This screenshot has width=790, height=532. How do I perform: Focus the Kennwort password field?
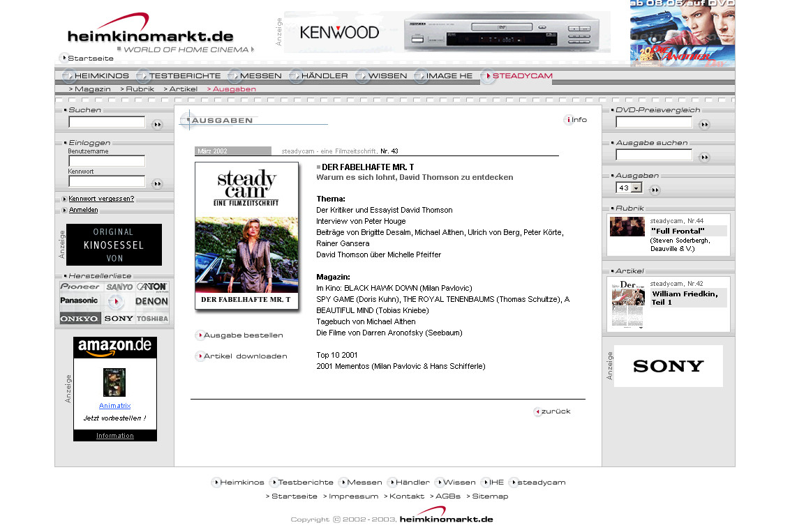107,182
